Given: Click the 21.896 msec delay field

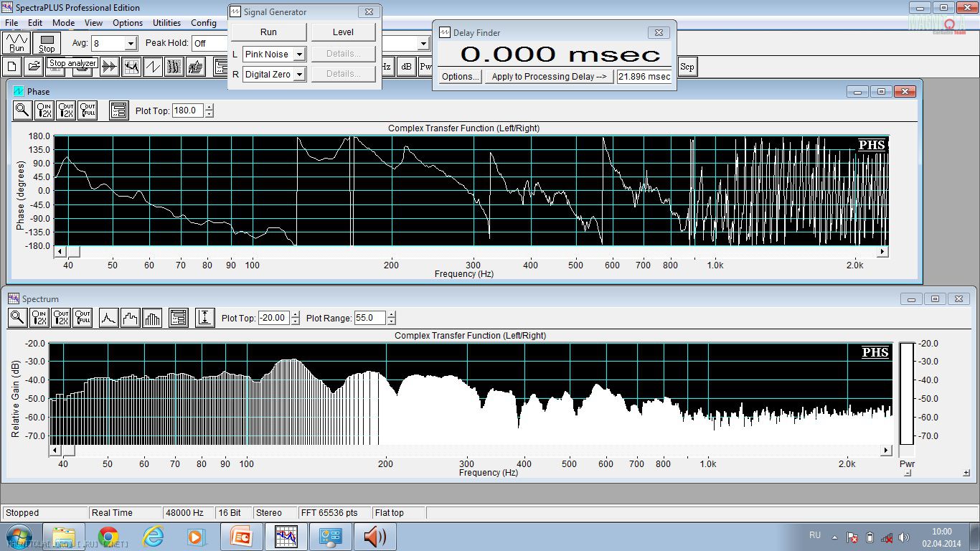Looking at the screenshot, I should [644, 77].
